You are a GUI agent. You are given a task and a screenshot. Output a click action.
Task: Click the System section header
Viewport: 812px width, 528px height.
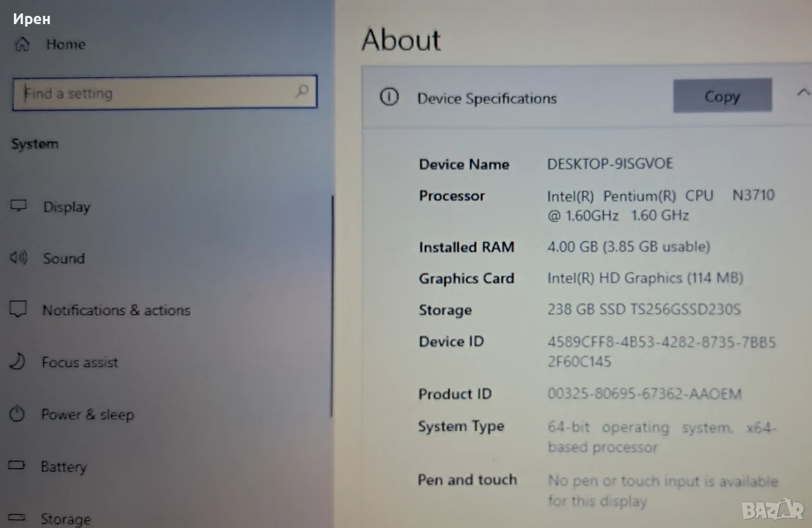click(35, 144)
